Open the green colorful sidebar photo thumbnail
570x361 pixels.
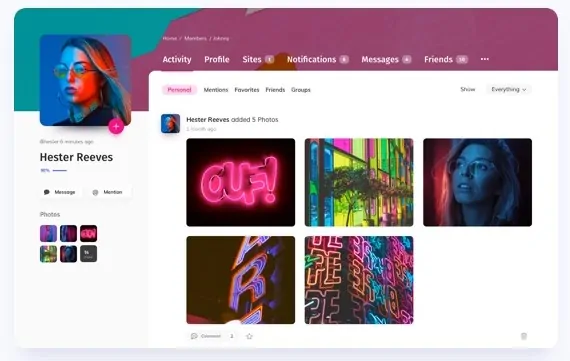48,254
